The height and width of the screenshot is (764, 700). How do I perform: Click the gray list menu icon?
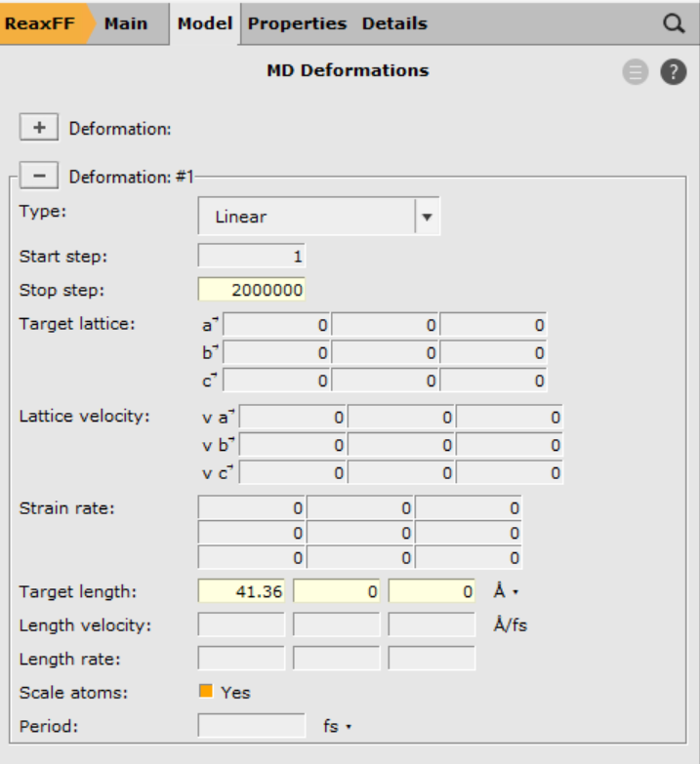tap(636, 72)
